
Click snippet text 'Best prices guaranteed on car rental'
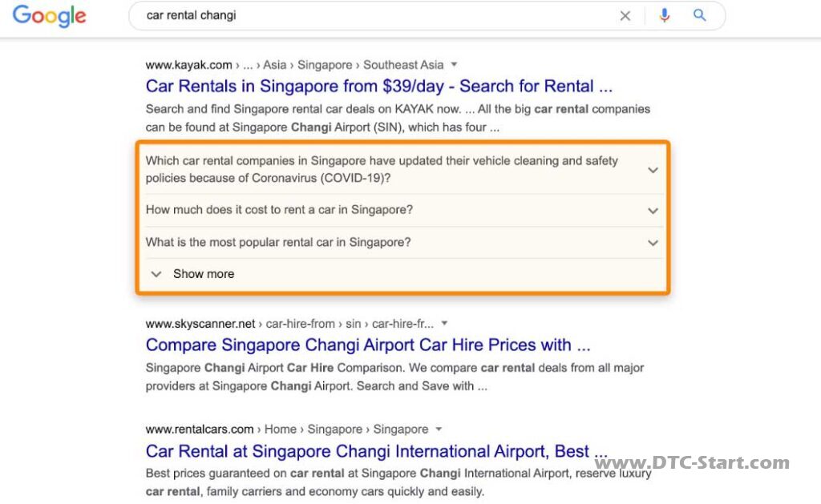click(x=245, y=473)
